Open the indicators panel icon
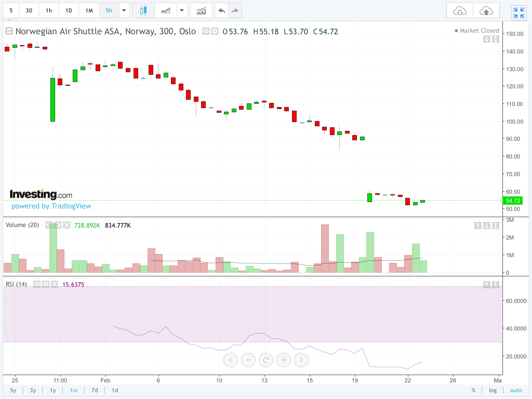Viewport: 532px width, 399px height. coord(201,11)
